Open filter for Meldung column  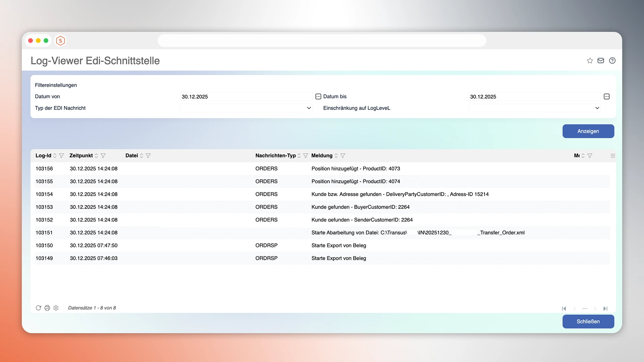[343, 156]
